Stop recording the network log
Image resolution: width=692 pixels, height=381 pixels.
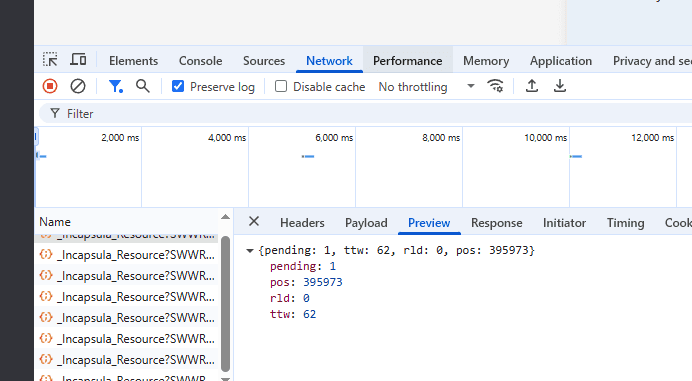click(x=50, y=86)
